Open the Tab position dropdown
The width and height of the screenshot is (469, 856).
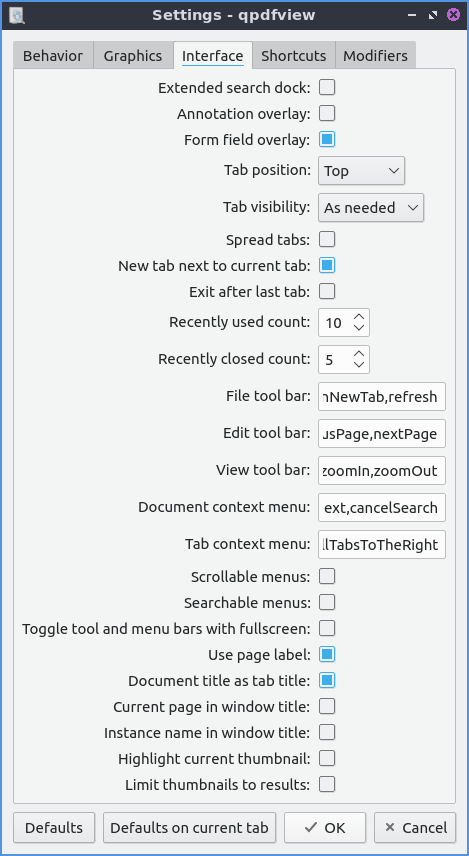tap(361, 170)
